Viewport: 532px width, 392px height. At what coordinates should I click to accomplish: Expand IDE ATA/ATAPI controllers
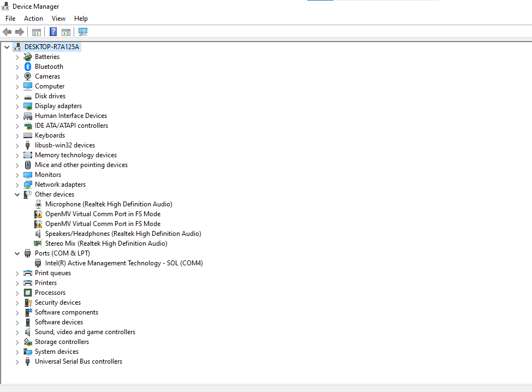17,126
